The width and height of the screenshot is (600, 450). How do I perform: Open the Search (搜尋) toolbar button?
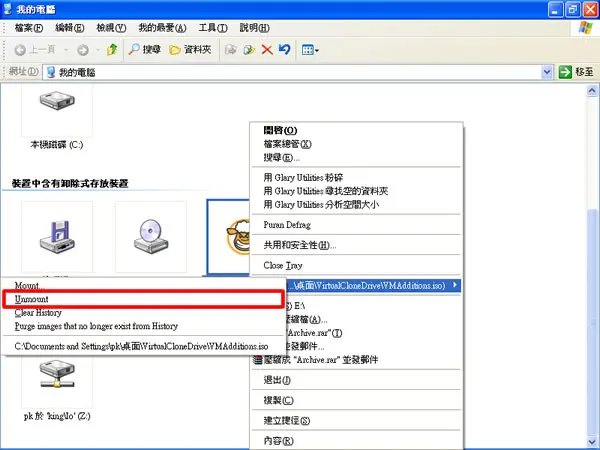tap(144, 49)
